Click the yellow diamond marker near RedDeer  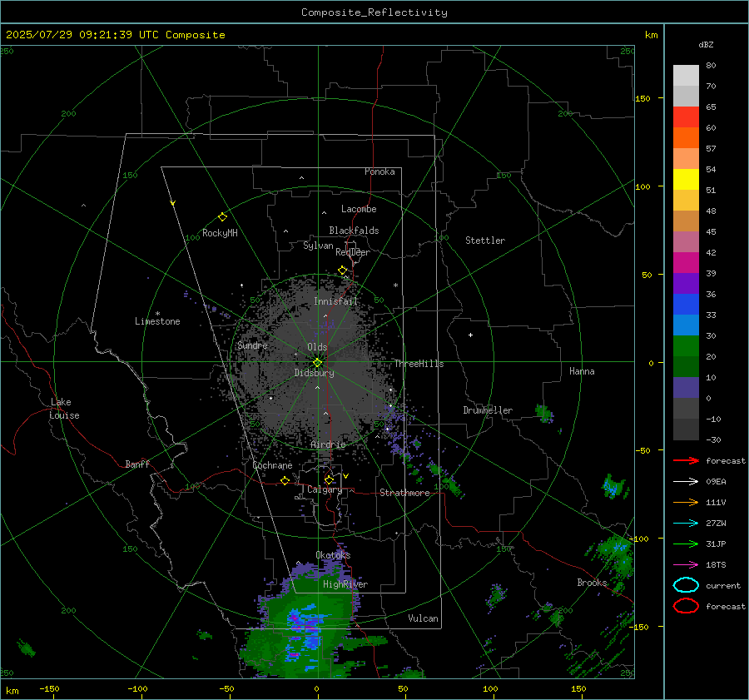pyautogui.click(x=342, y=271)
